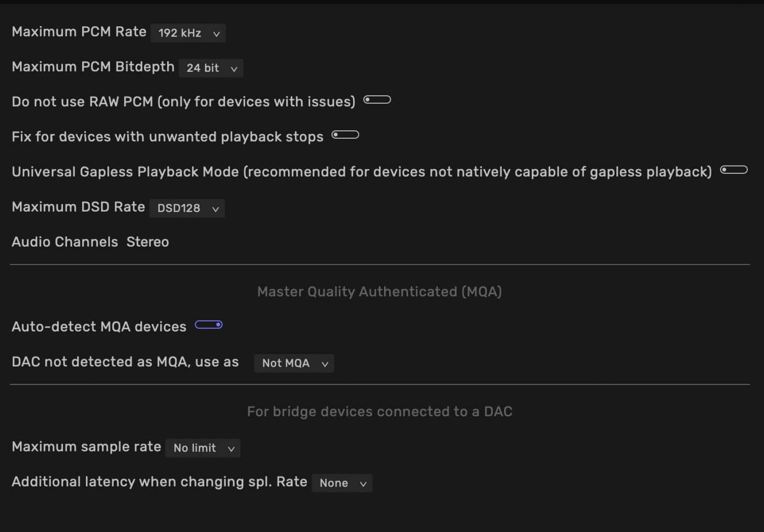Open the additional latency 'None' dropdown
Screen dimensions: 764x532
[x=342, y=483]
